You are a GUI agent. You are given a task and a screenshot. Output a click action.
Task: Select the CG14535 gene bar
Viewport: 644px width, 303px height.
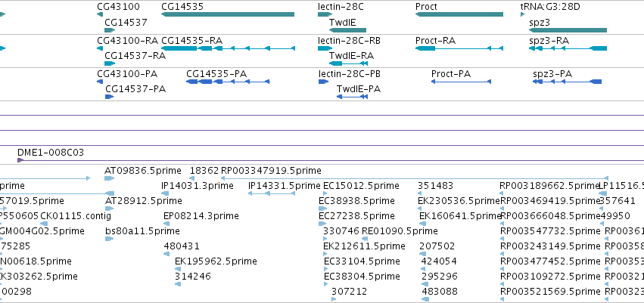pyautogui.click(x=228, y=15)
